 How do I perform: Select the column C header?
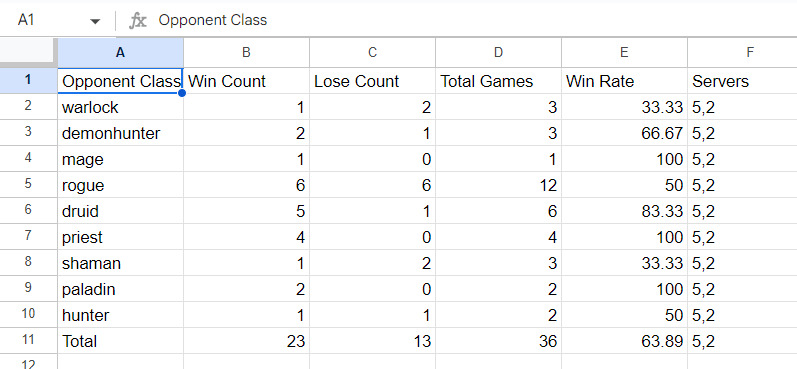click(x=373, y=52)
